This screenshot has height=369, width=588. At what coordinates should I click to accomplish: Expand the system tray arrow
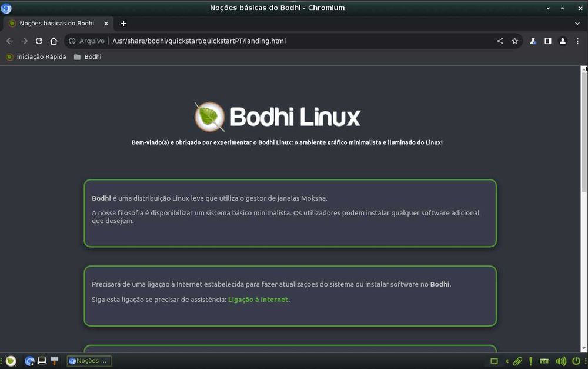[x=507, y=361]
